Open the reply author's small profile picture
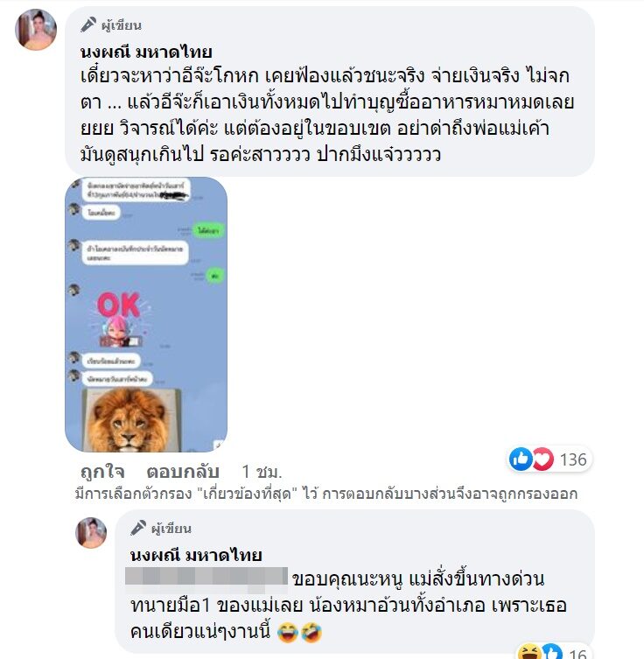 [91, 532]
